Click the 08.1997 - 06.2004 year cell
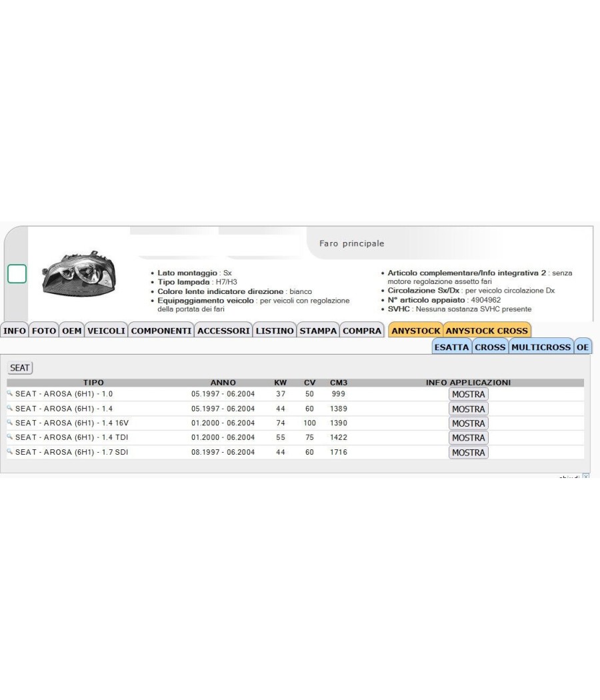This screenshot has width=600, height=700. point(223,452)
